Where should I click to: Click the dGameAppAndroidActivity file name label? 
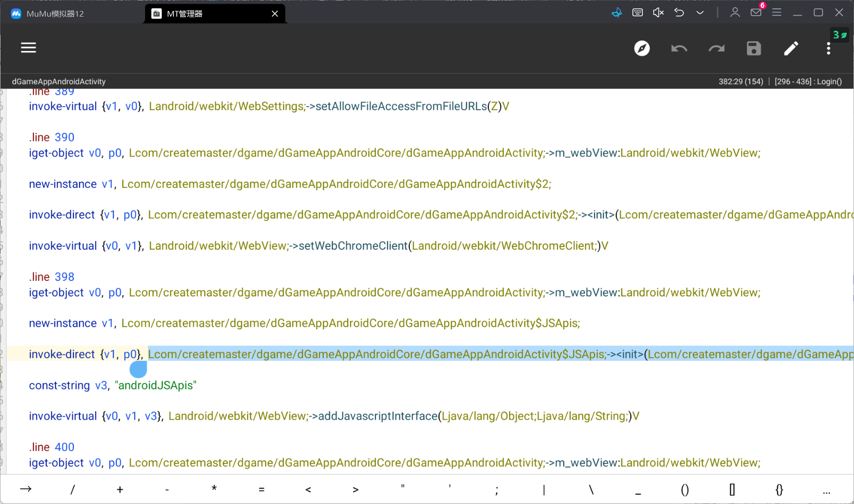point(59,82)
